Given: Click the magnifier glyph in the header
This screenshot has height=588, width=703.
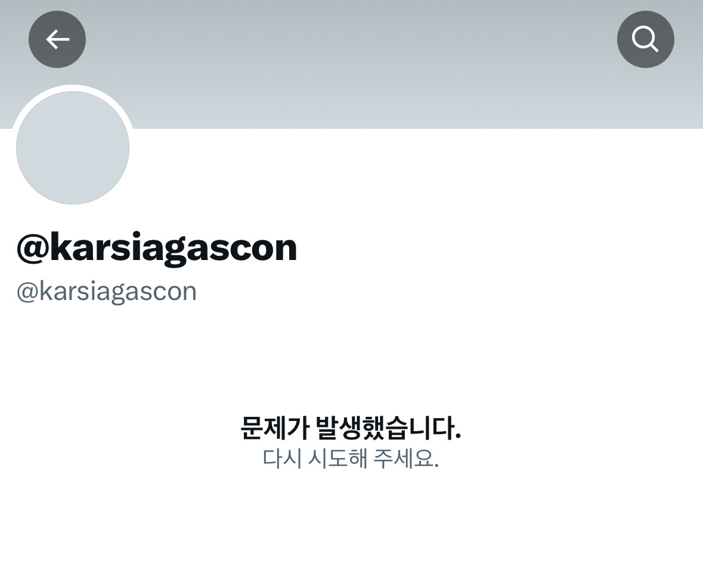Looking at the screenshot, I should point(645,39).
